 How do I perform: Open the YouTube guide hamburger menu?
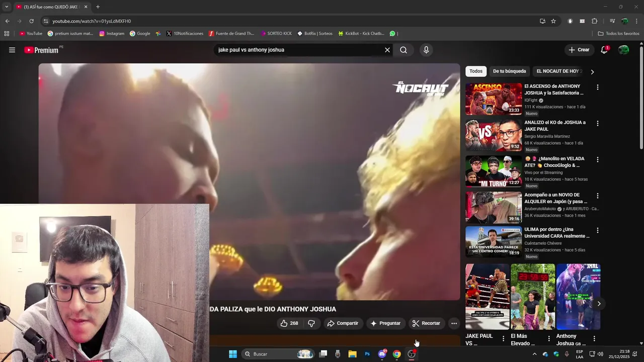[x=12, y=50]
